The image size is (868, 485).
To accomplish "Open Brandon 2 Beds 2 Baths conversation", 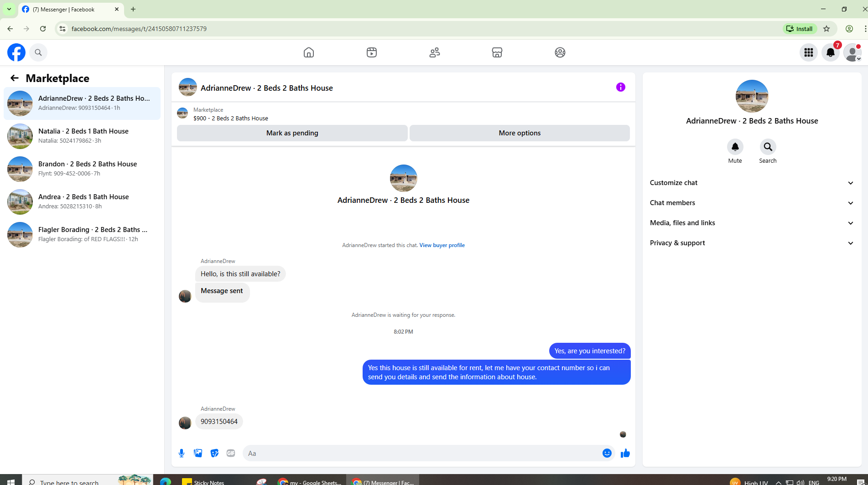I will pyautogui.click(x=82, y=169).
